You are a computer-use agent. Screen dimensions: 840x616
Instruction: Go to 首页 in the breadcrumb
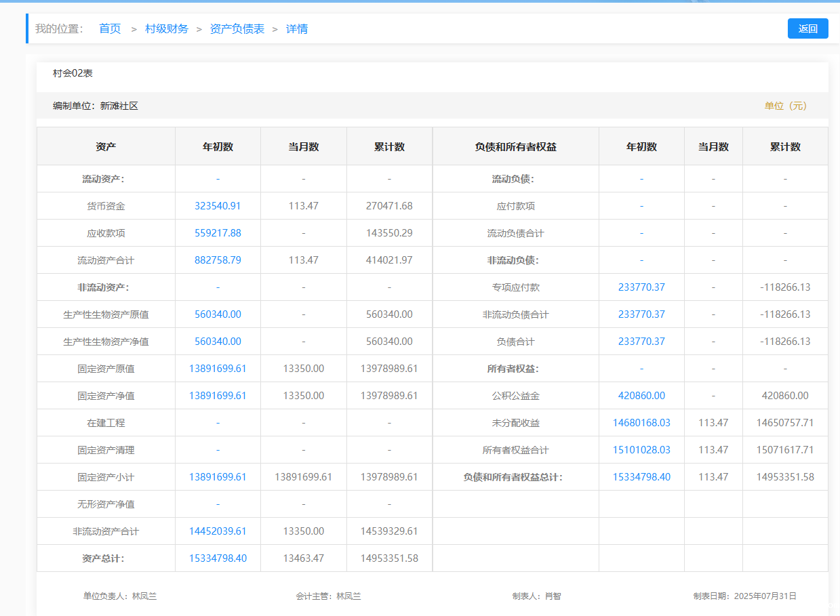pyautogui.click(x=110, y=28)
